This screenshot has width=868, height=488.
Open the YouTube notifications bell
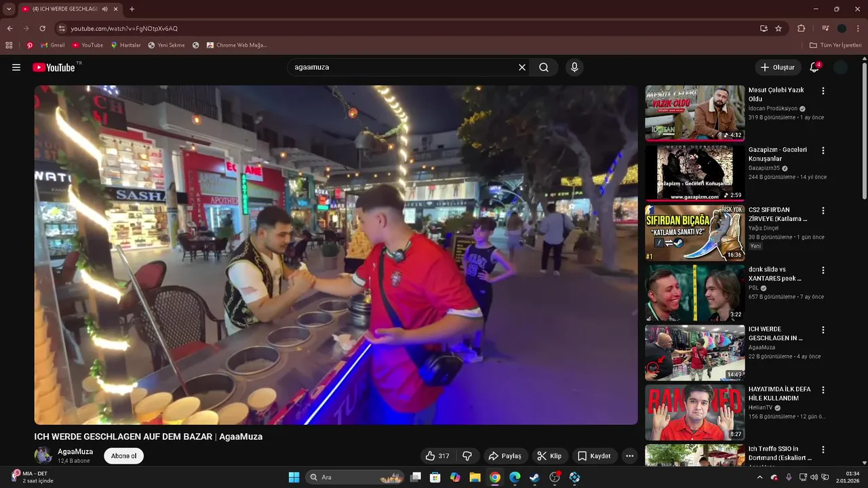tap(814, 67)
